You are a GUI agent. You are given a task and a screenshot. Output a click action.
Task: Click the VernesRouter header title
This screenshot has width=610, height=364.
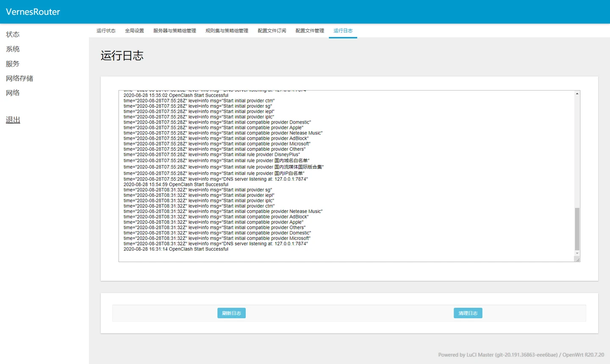click(33, 12)
